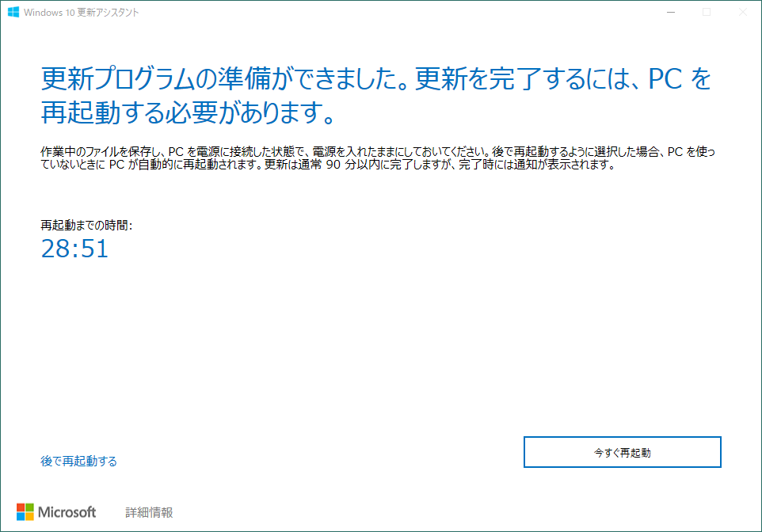Open the 詳細情報 details link
Image resolution: width=762 pixels, height=532 pixels.
[x=150, y=512]
